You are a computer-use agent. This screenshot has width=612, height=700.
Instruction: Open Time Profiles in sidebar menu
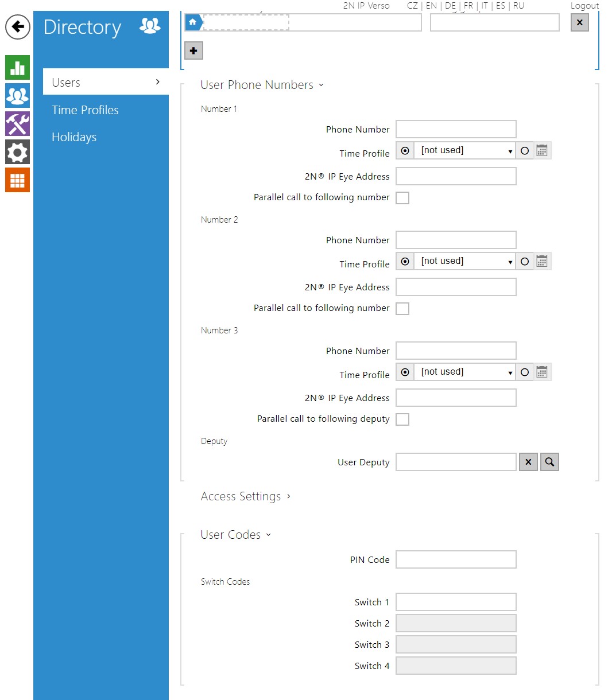85,110
